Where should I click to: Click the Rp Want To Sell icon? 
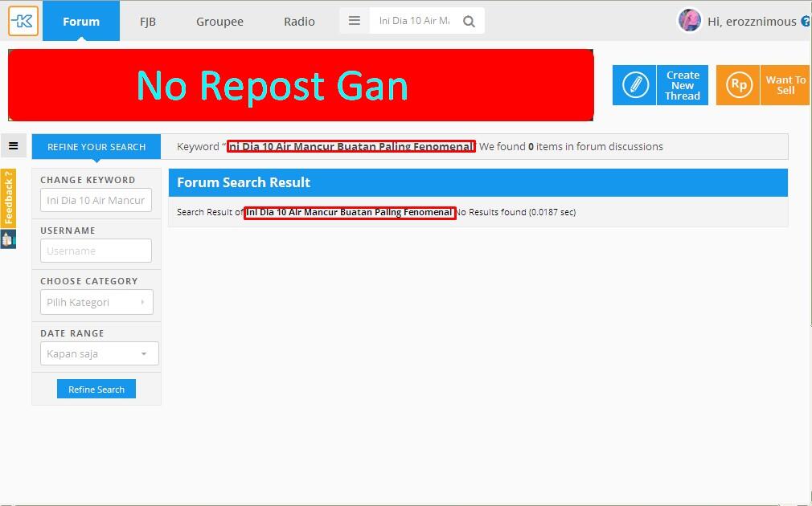tap(738, 85)
